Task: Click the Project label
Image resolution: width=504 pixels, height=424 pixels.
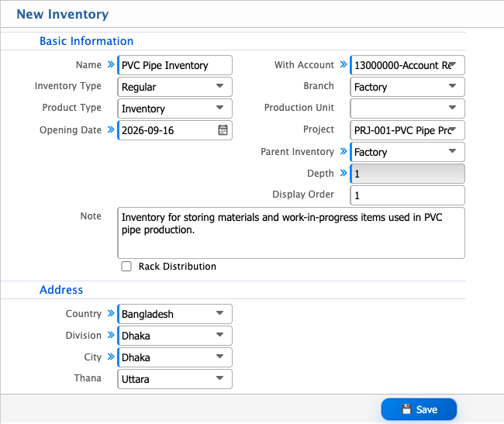Action: click(319, 129)
